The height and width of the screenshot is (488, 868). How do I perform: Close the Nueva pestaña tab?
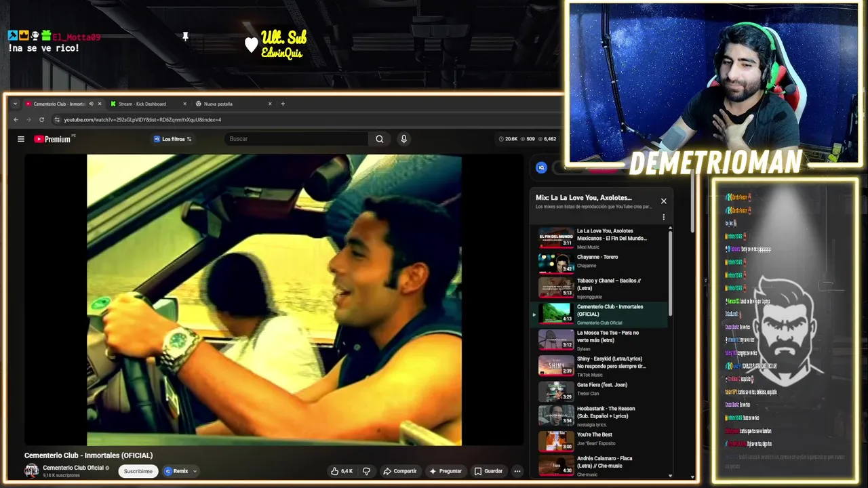[x=270, y=104]
